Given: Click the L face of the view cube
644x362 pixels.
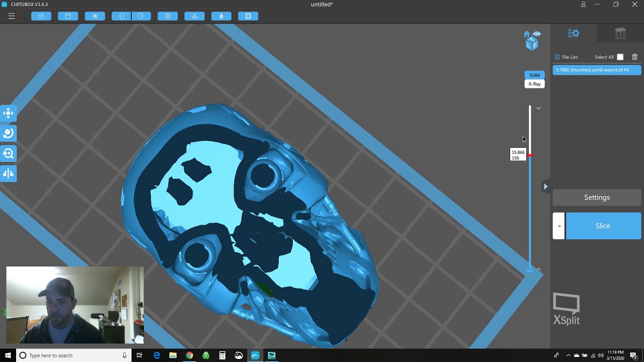Looking at the screenshot, I should 529,46.
